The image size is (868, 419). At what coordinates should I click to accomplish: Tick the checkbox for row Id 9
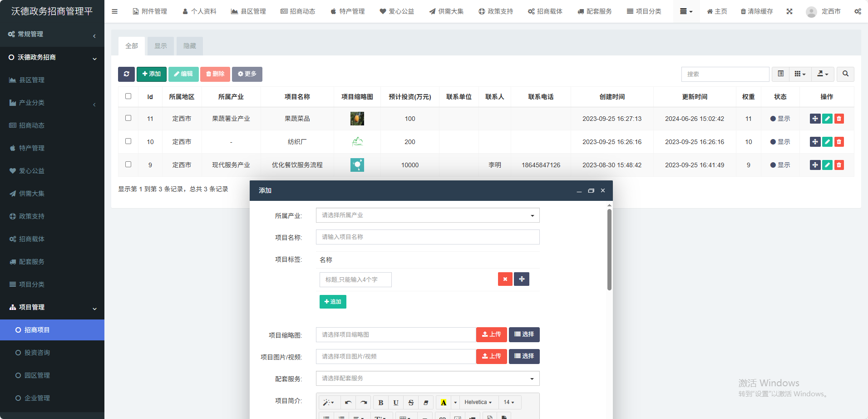[128, 165]
